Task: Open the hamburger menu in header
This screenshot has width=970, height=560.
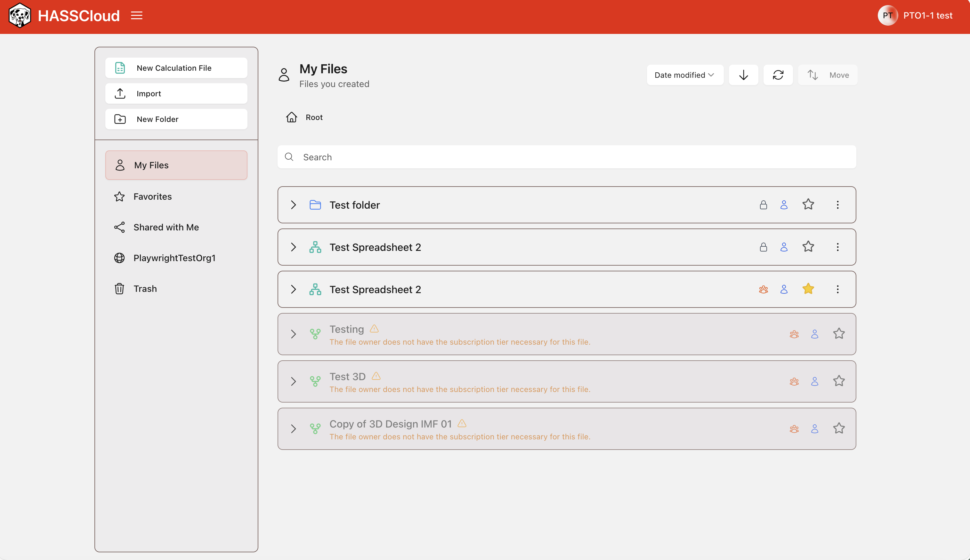Action: click(x=137, y=15)
